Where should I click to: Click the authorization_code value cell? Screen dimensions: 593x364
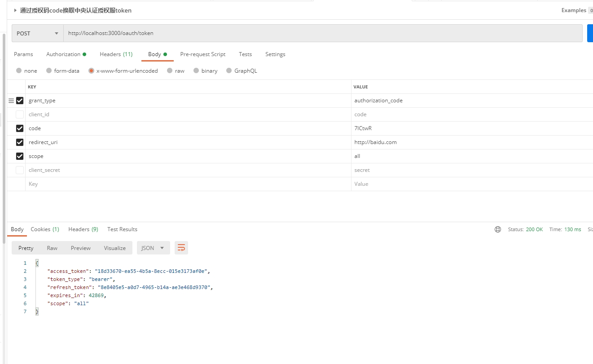[472, 101]
